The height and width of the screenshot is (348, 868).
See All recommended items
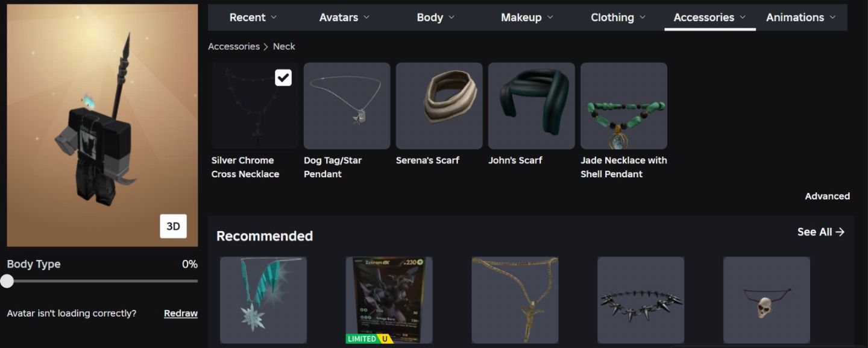(x=821, y=232)
